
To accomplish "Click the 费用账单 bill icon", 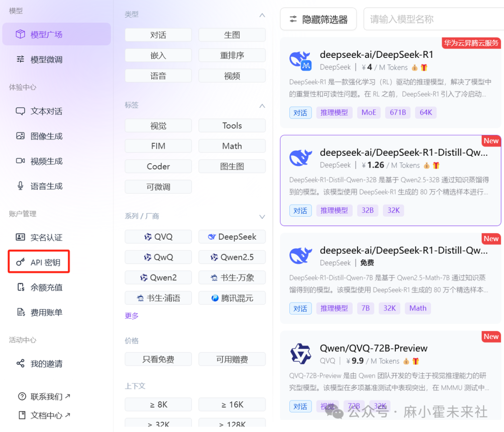I will click(21, 312).
